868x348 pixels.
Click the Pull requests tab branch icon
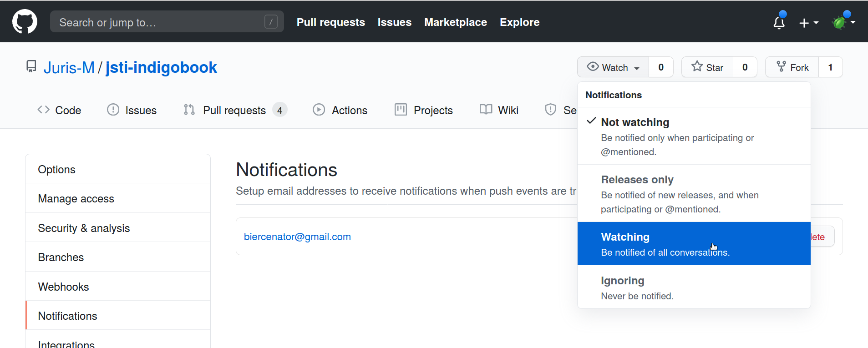click(x=189, y=110)
